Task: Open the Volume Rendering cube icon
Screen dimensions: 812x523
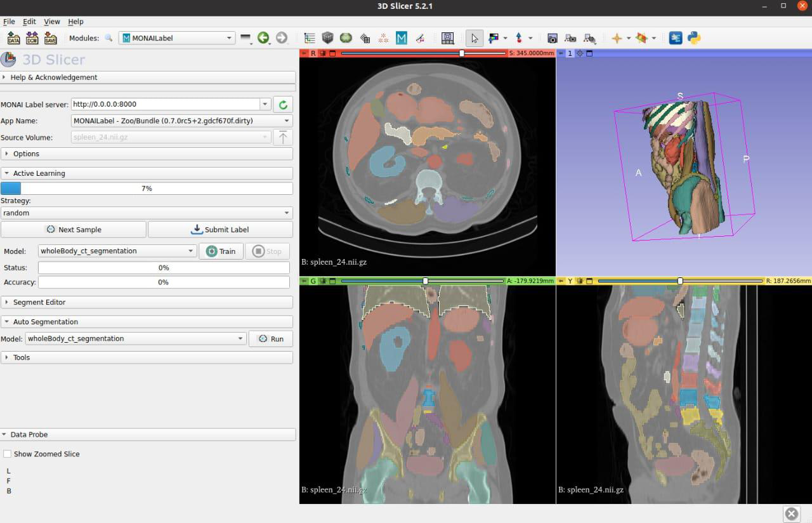Action: [327, 38]
